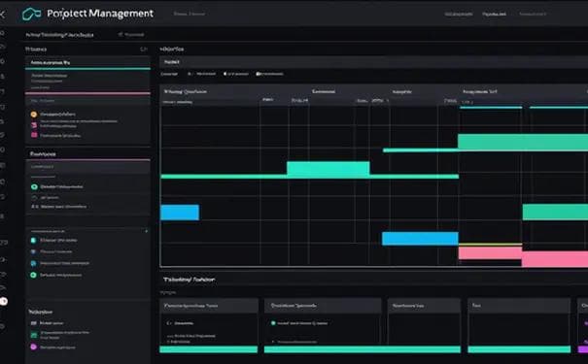Toggle the first legend option above the Gantt chart
This screenshot has width=588, height=364.
202,74
